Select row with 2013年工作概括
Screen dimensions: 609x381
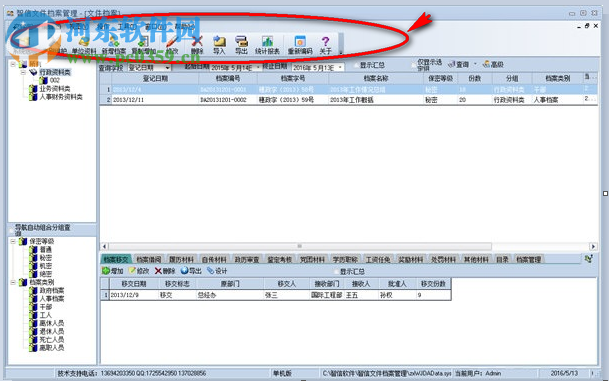point(348,100)
